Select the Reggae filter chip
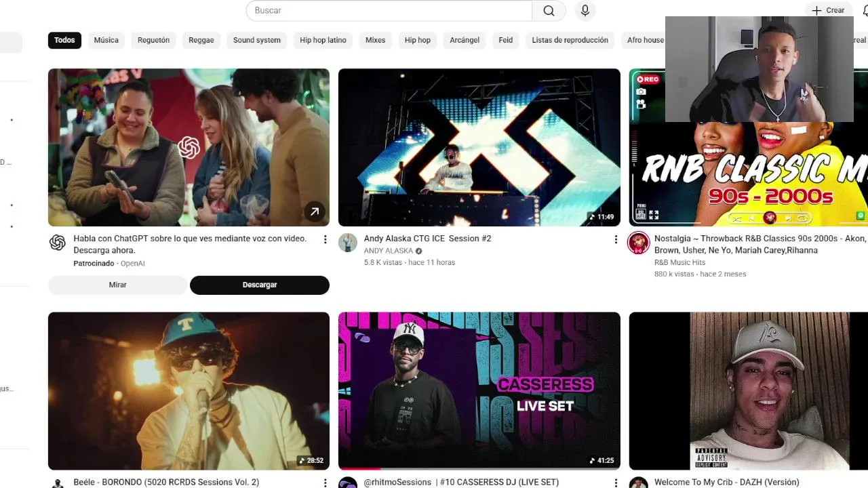This screenshot has width=868, height=488. click(x=201, y=40)
